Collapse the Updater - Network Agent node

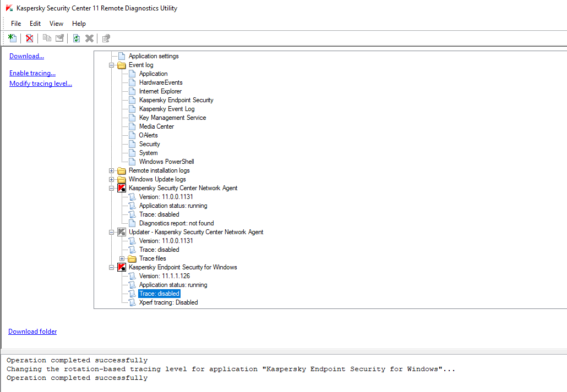pos(111,233)
